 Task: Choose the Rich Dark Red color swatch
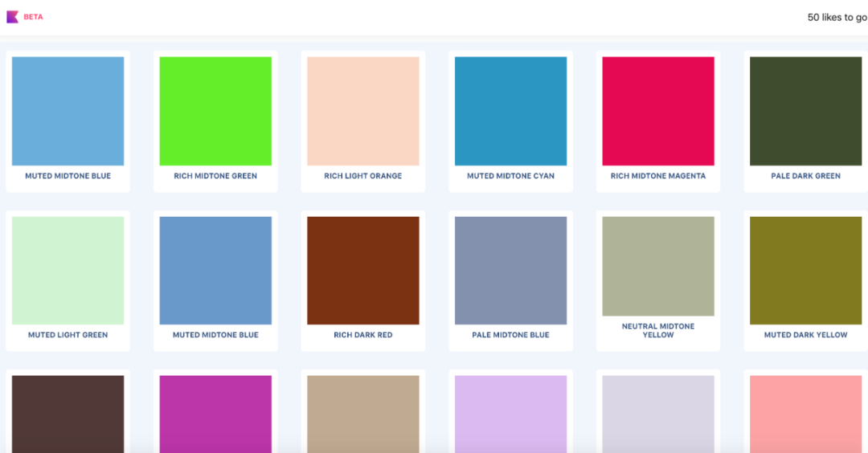(x=363, y=271)
